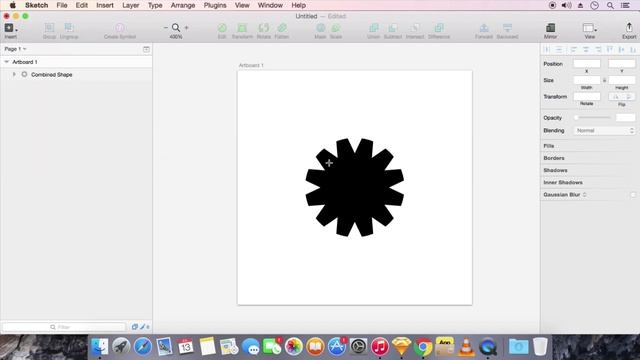Toggle the size proportion lock
The height and width of the screenshot is (360, 640).
[x=604, y=80]
